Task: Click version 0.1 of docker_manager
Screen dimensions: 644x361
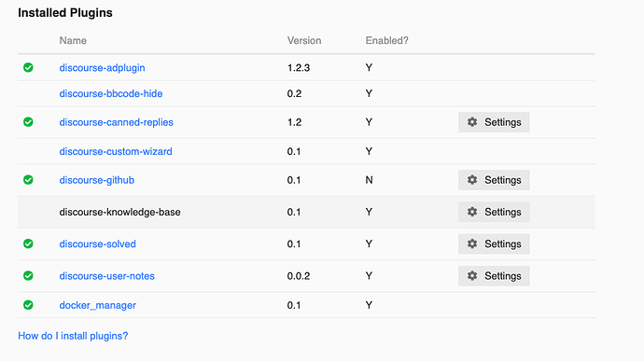Action: pos(294,305)
